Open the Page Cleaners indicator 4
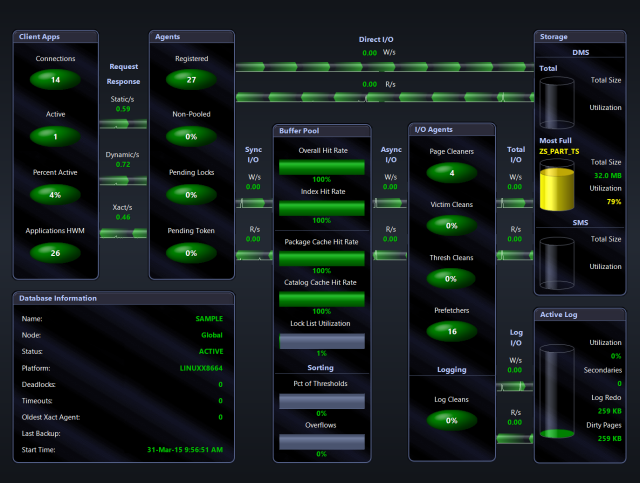This screenshot has width=640, height=483. 451,173
